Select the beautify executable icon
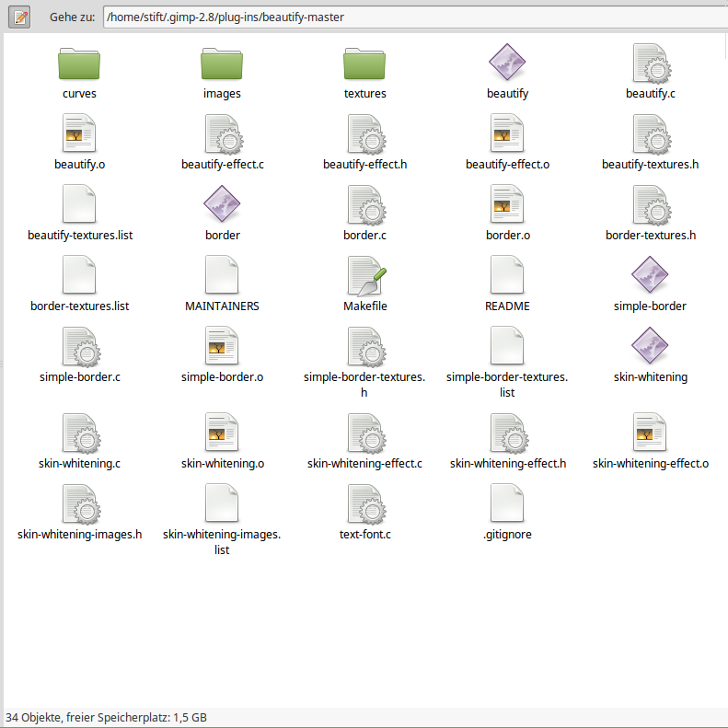The height and width of the screenshot is (728, 728). tap(507, 63)
